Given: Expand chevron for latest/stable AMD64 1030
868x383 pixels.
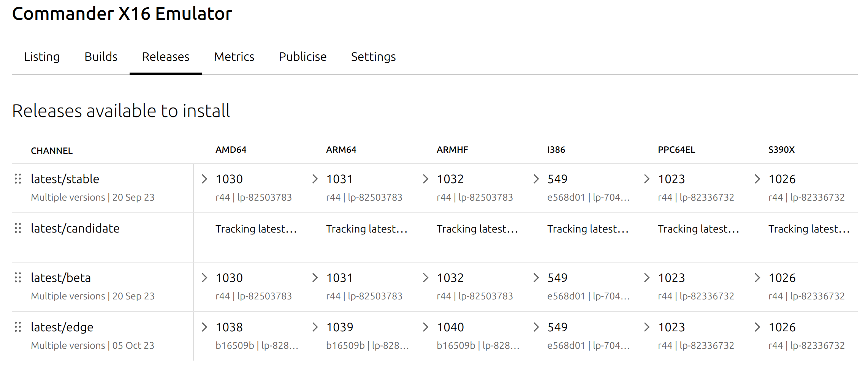Looking at the screenshot, I should [x=204, y=179].
